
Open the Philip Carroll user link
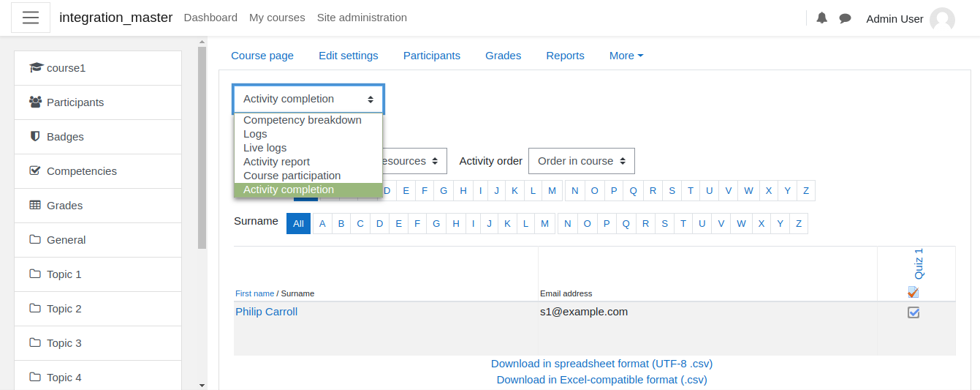(x=266, y=312)
